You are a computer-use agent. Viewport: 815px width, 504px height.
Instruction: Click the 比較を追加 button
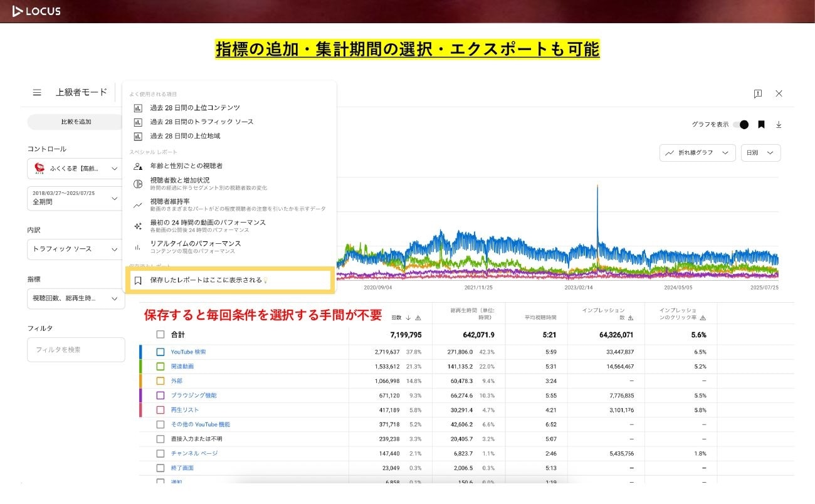(x=75, y=122)
